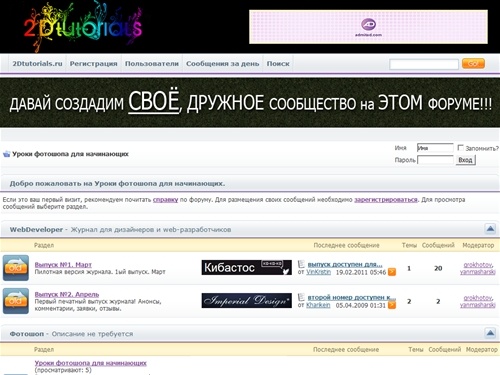Open the второй номер доступен last post
This screenshot has width=500, height=375.
(352, 297)
